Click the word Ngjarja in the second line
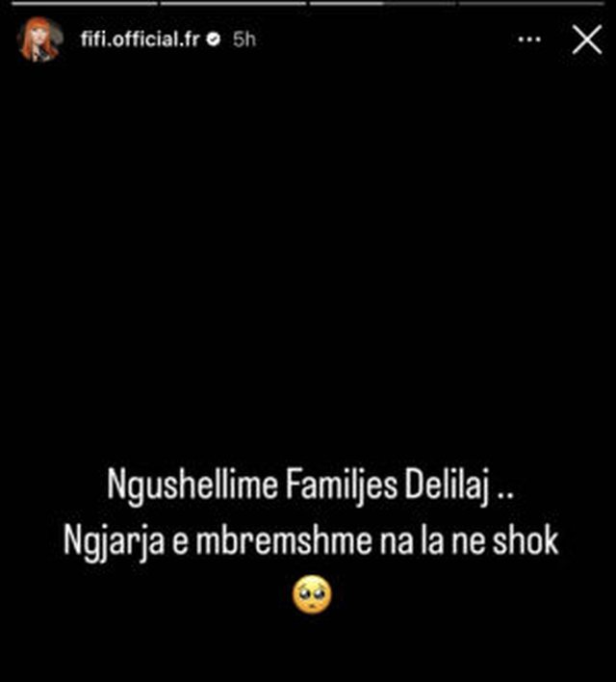 114,542
